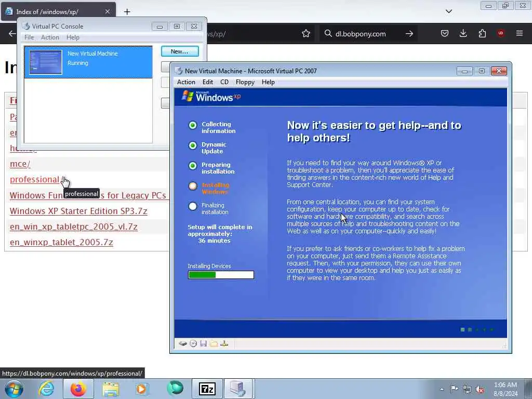Click the go arrow in the search bar
This screenshot has width=532, height=399.
pyautogui.click(x=409, y=34)
